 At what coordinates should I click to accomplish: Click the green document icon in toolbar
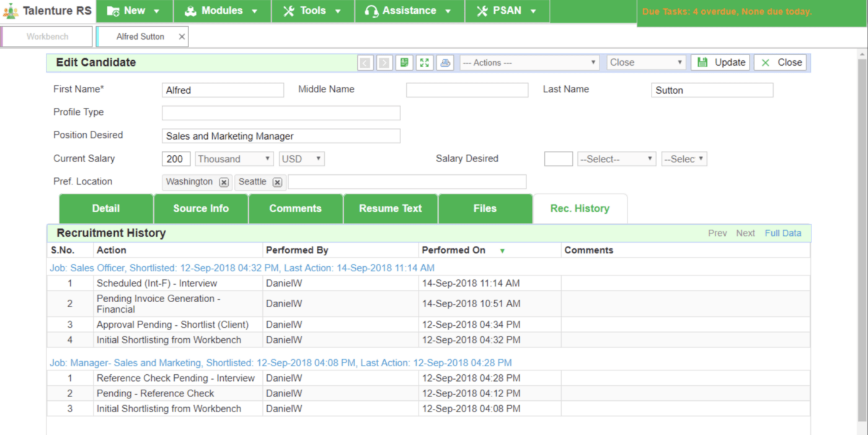(404, 63)
